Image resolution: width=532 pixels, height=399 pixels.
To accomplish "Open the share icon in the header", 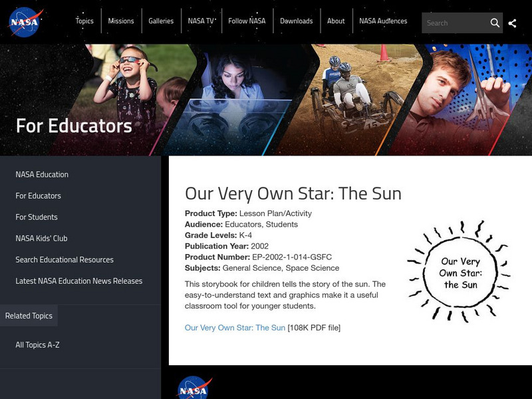I will (x=512, y=23).
